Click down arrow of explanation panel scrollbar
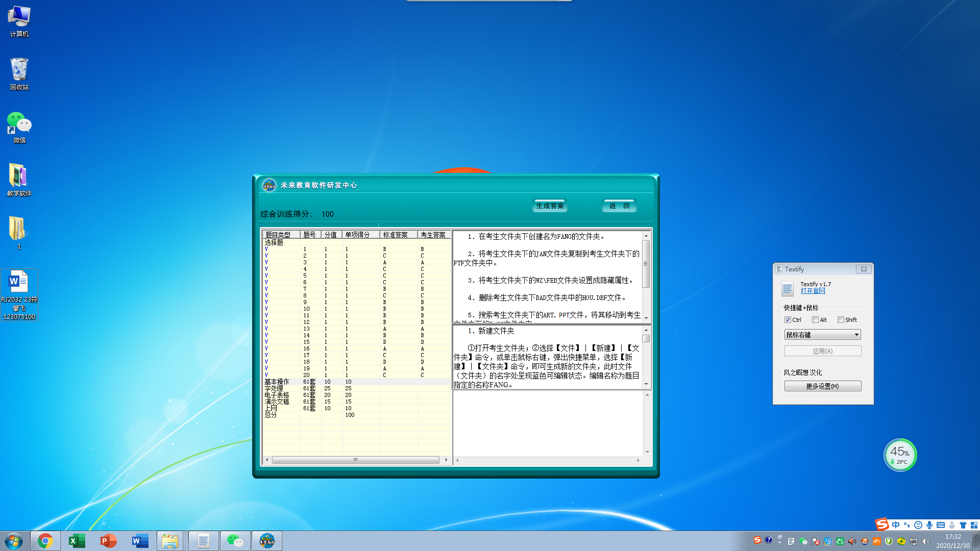980x551 pixels. [646, 384]
